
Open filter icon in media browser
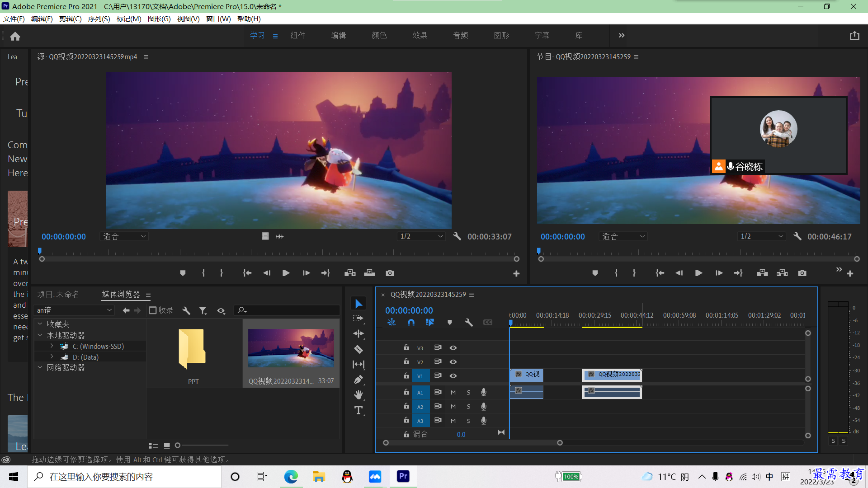point(203,310)
